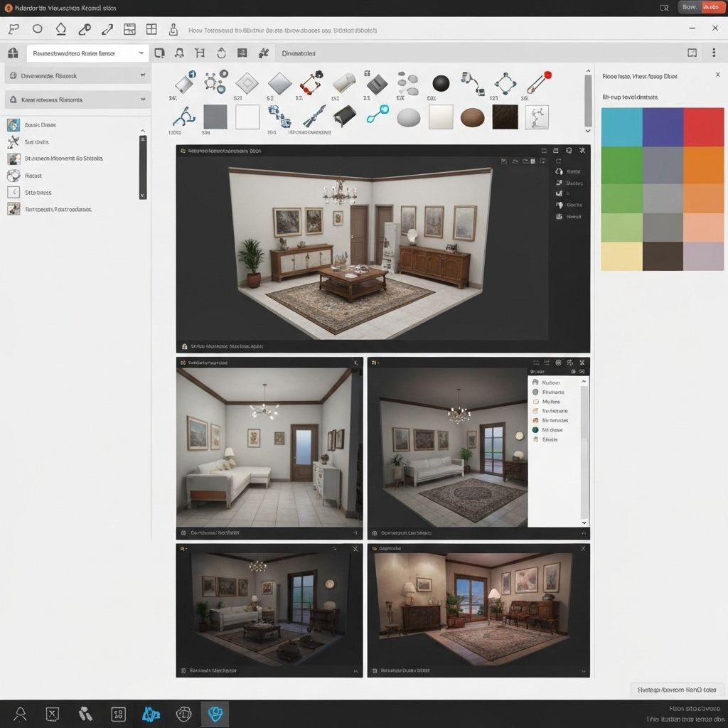728x728 pixels.
Task: Open the highlighted blue app in the bottom taskbar
Action: tap(214, 714)
